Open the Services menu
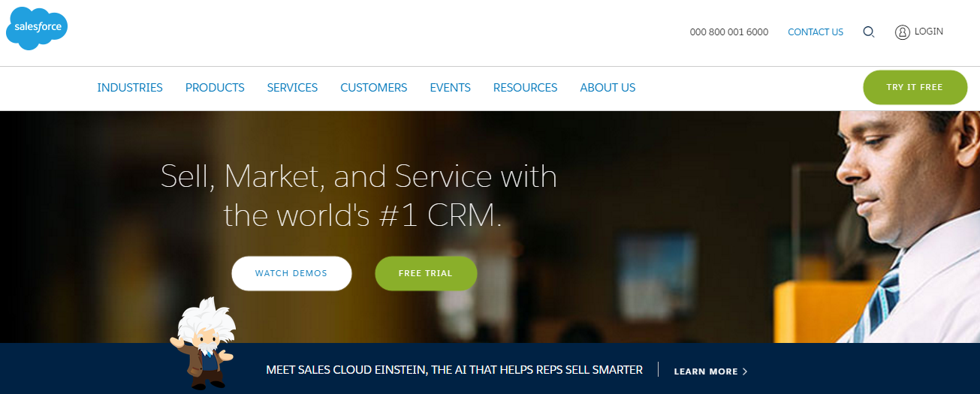The image size is (980, 394). coord(292,88)
